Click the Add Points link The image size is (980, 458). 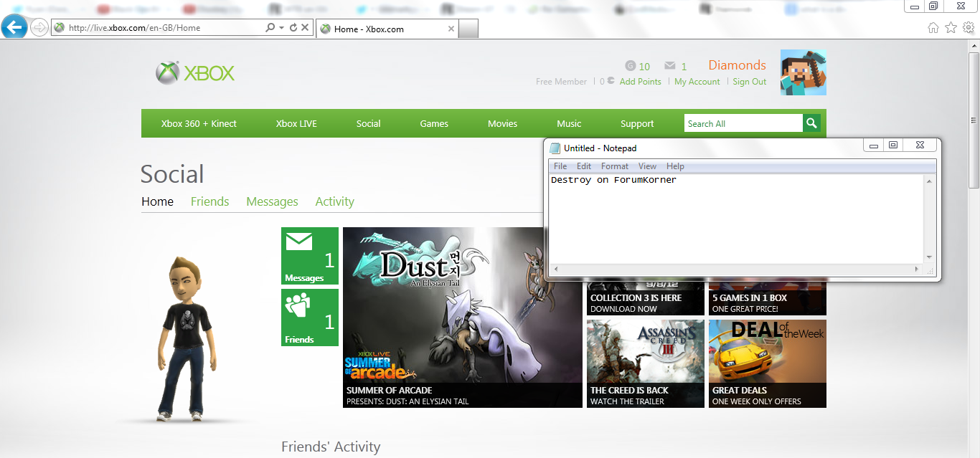point(640,82)
